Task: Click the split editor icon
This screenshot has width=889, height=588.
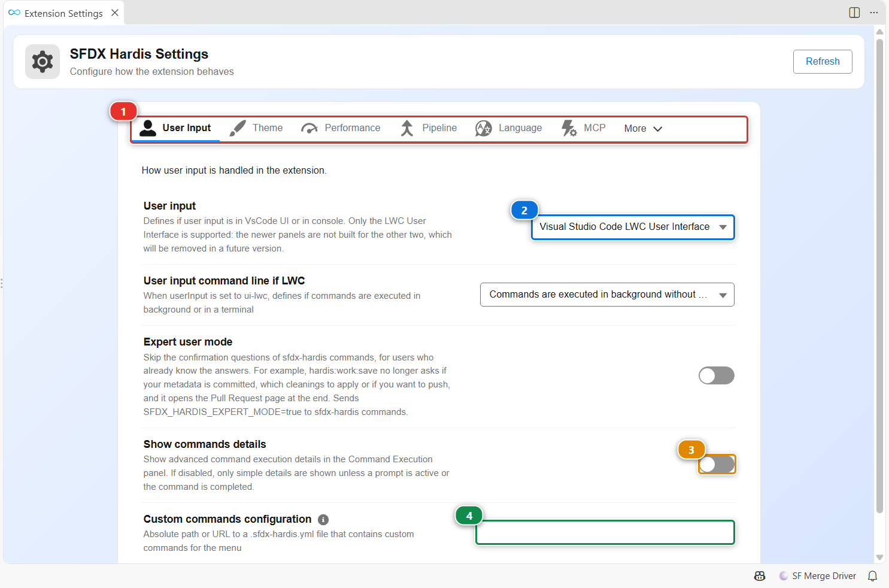Action: pyautogui.click(x=855, y=13)
